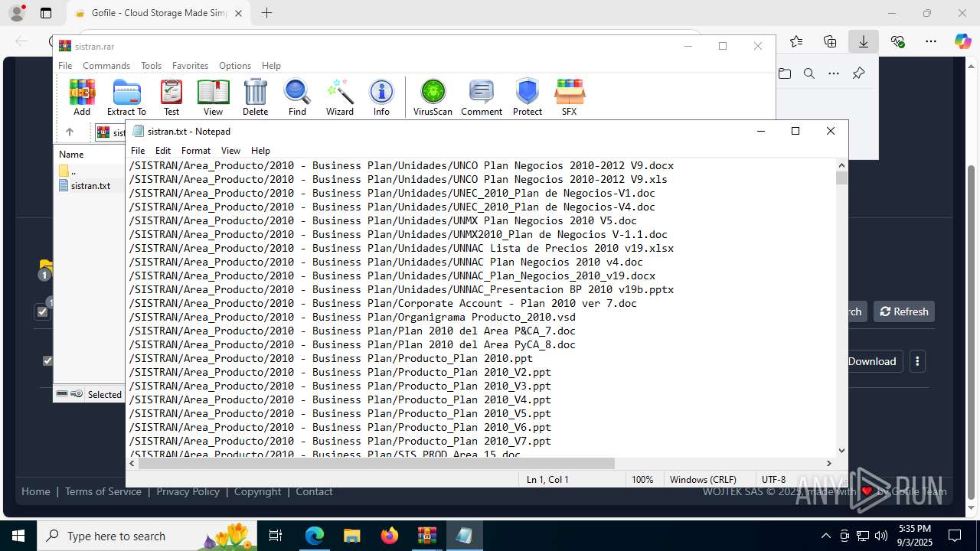Switch to WinRAR taskbar icon
Screen dimensions: 980x551
click(426, 536)
